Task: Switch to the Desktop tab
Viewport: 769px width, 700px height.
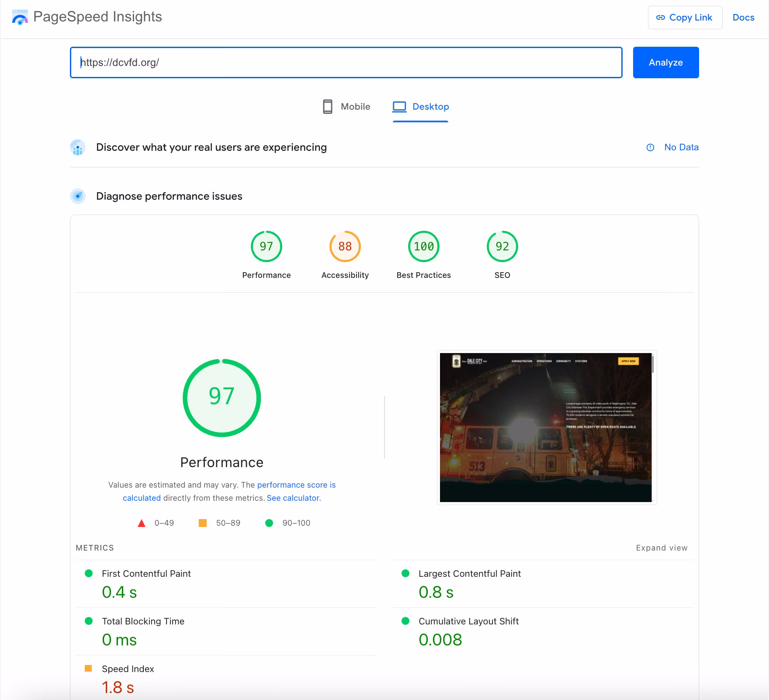Action: 421,107
